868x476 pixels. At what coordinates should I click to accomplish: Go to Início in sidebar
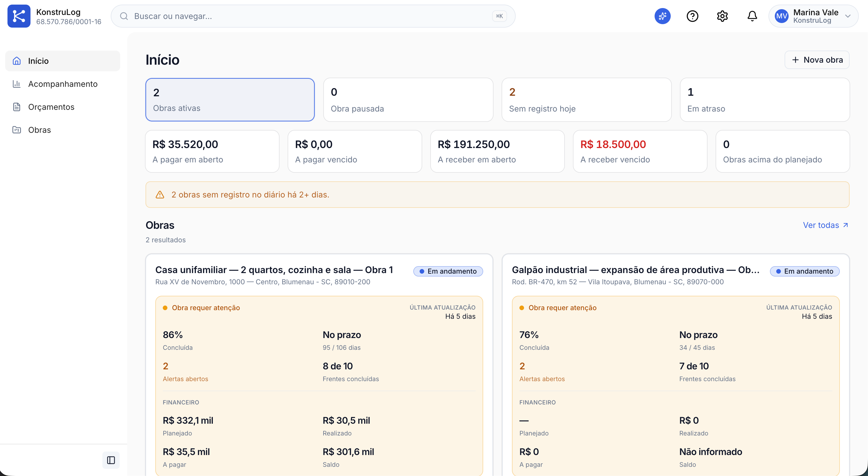[63, 61]
